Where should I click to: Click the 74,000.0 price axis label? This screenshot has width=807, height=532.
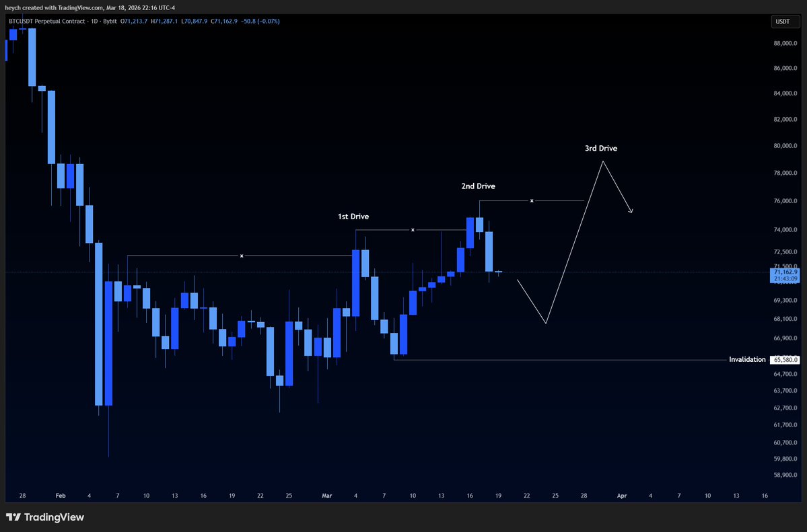pyautogui.click(x=785, y=229)
